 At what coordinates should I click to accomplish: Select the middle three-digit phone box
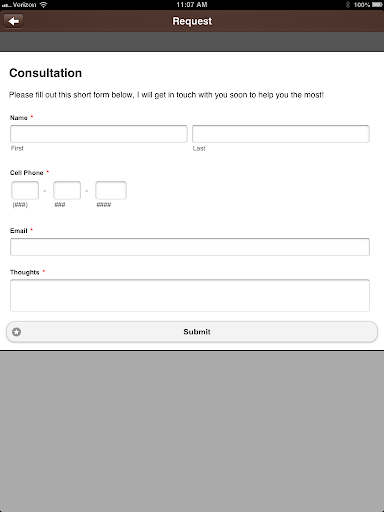pos(67,190)
